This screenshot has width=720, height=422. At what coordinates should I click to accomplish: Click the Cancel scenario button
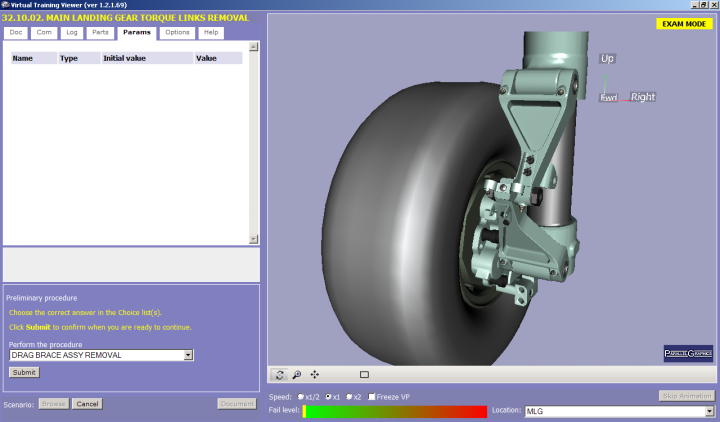[x=87, y=404]
